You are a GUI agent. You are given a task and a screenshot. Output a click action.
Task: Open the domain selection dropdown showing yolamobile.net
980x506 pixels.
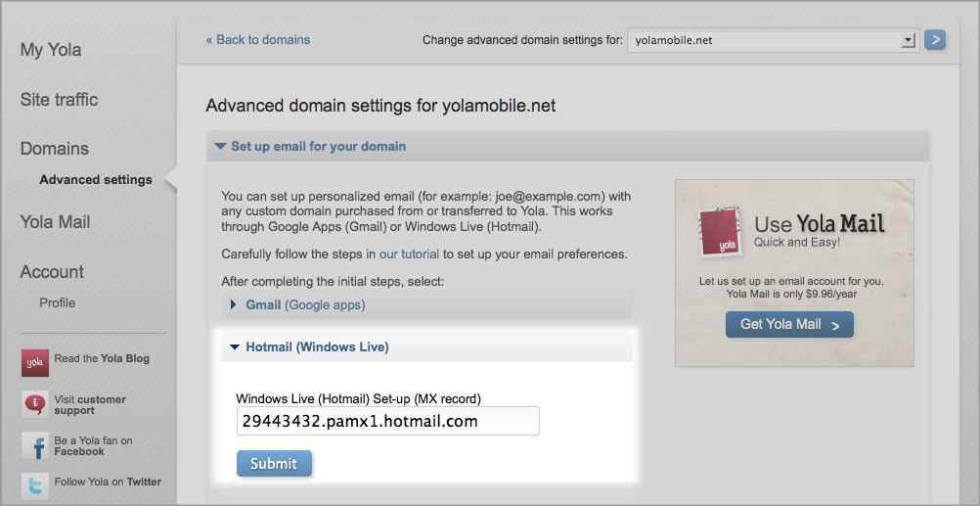(773, 41)
